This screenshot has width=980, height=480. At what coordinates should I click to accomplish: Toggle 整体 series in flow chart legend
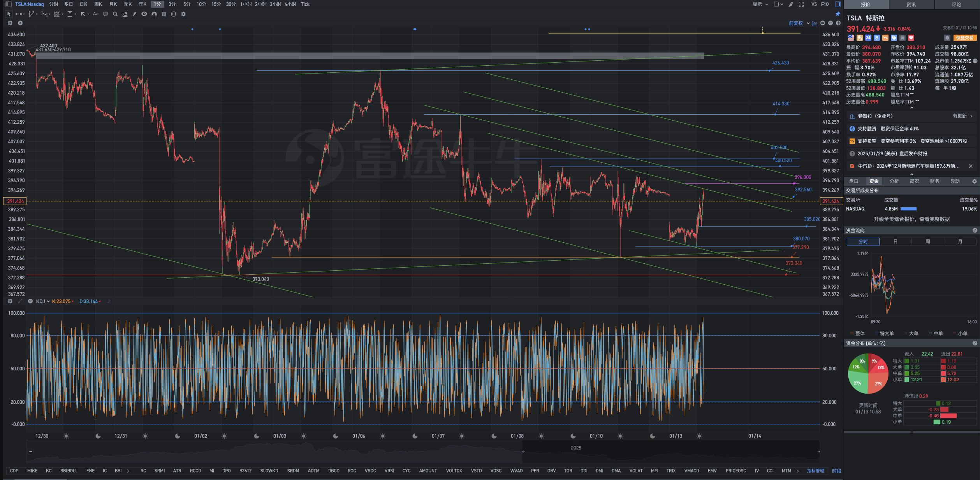(857, 333)
